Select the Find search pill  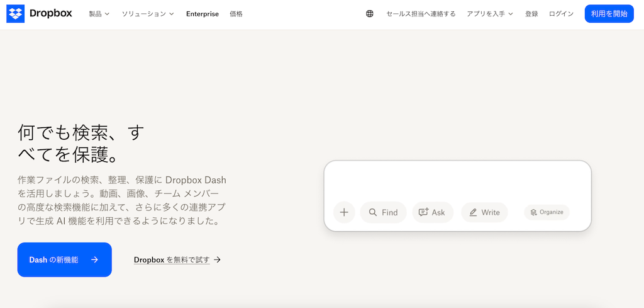(x=383, y=212)
